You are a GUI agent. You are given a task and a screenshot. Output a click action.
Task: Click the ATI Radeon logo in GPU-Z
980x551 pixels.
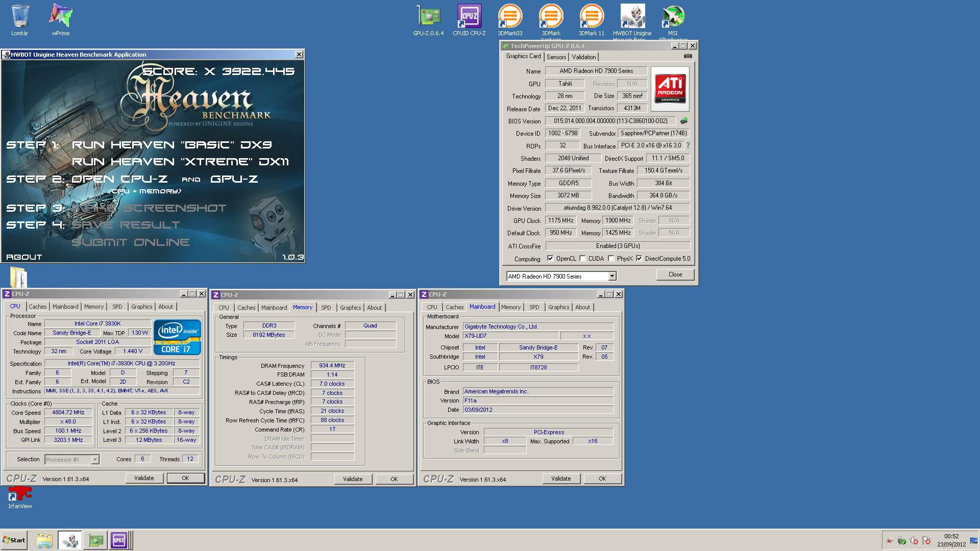670,89
